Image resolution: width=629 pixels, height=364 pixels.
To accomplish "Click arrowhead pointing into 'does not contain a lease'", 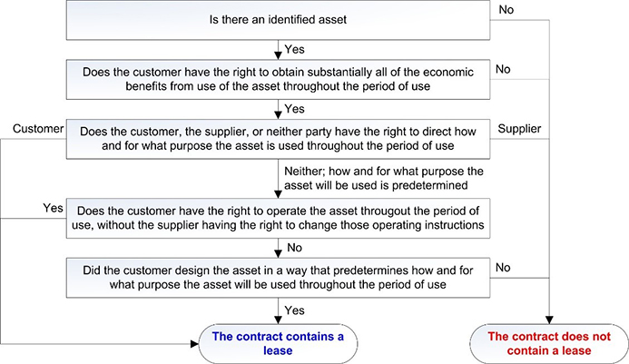I will (549, 320).
